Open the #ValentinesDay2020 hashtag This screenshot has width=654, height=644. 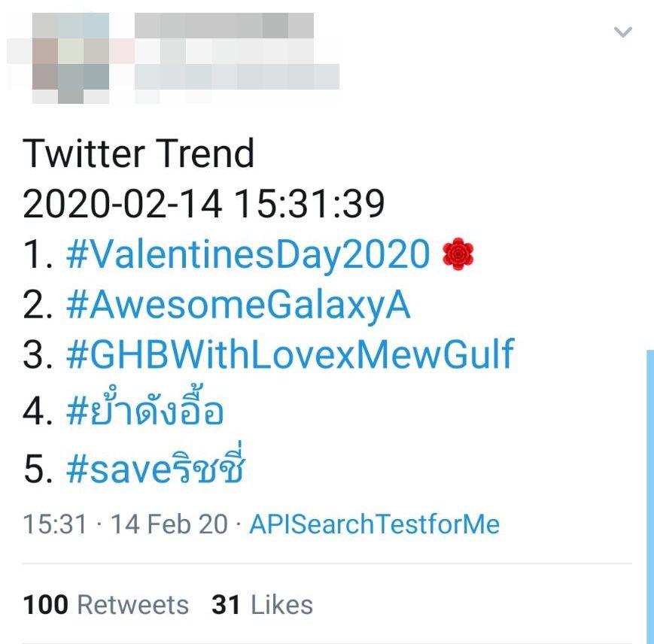pos(248,254)
